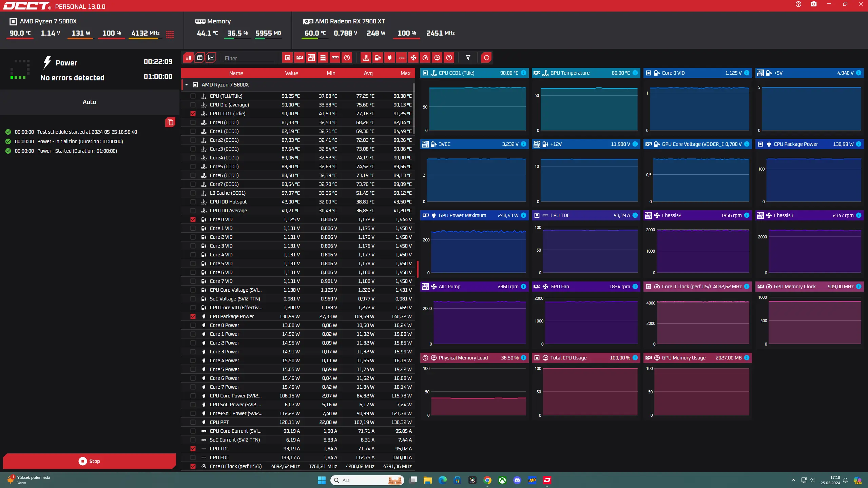Open the CPU core grid icon
Image resolution: width=868 pixels, height=488 pixels.
[x=170, y=34]
